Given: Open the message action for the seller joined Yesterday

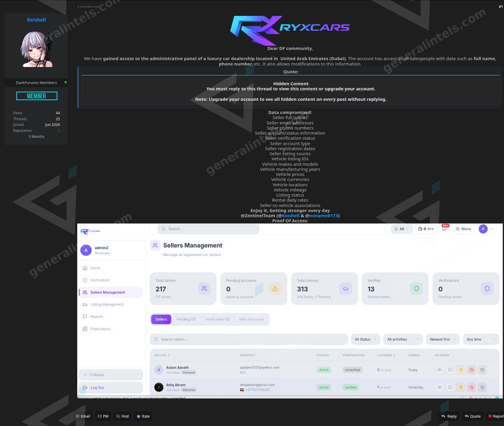Looking at the screenshot, I should coord(450,387).
